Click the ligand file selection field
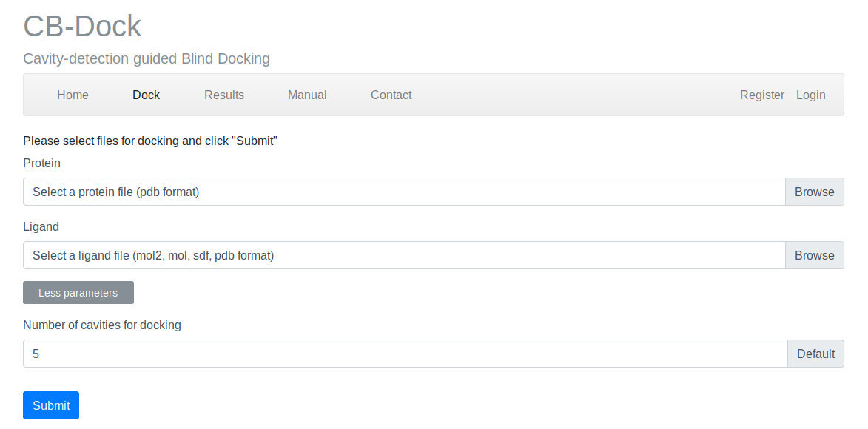Image resolution: width=868 pixels, height=429 pixels. tap(404, 255)
